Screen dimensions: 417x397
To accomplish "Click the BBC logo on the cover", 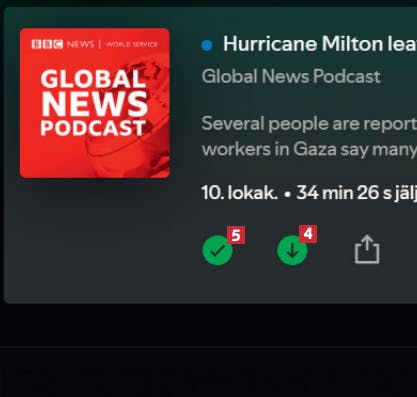I will click(x=47, y=44).
